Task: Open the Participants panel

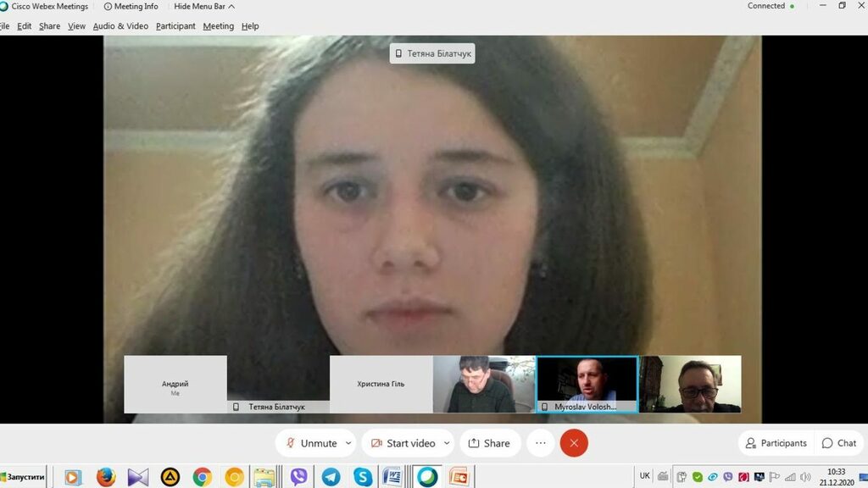Action: (776, 443)
